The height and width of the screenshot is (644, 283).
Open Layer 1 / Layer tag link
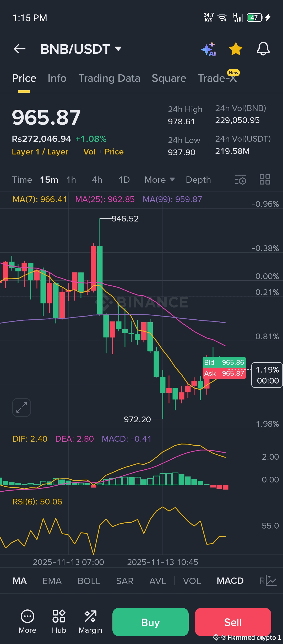[40, 152]
